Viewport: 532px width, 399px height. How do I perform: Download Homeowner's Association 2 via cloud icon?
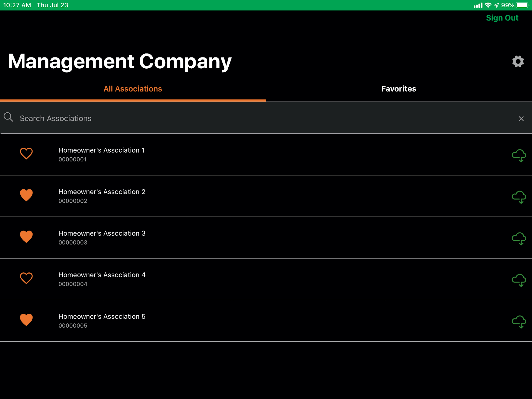(x=519, y=197)
